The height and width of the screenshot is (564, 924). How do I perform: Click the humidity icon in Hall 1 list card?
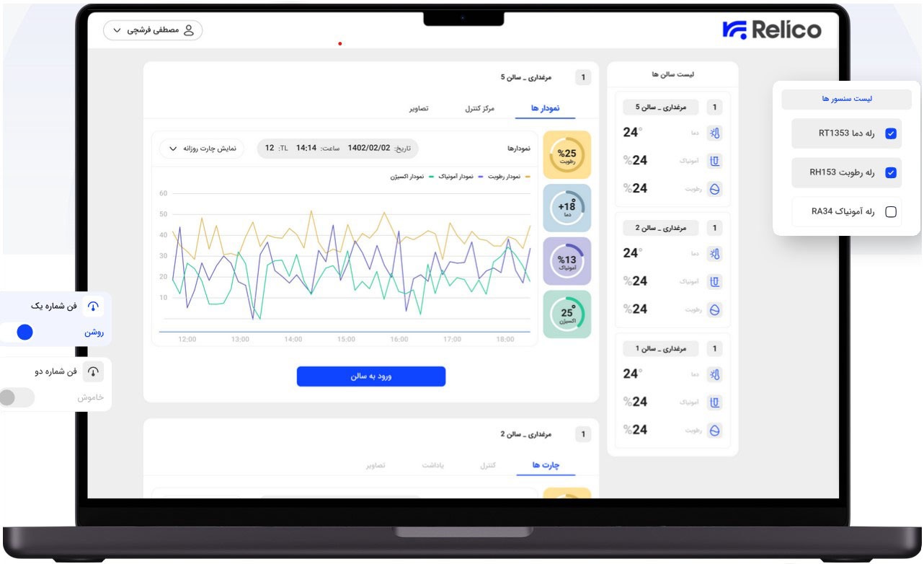[714, 431]
